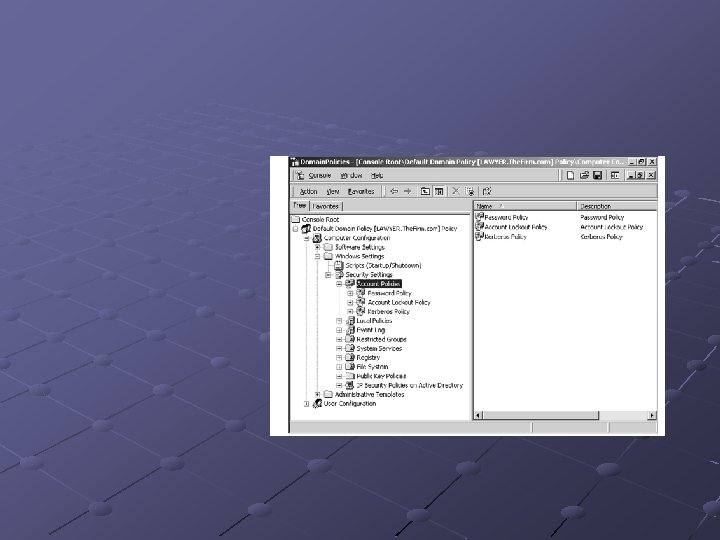
Task: Click Account Lockout Policy icon in right pane
Action: 479,226
